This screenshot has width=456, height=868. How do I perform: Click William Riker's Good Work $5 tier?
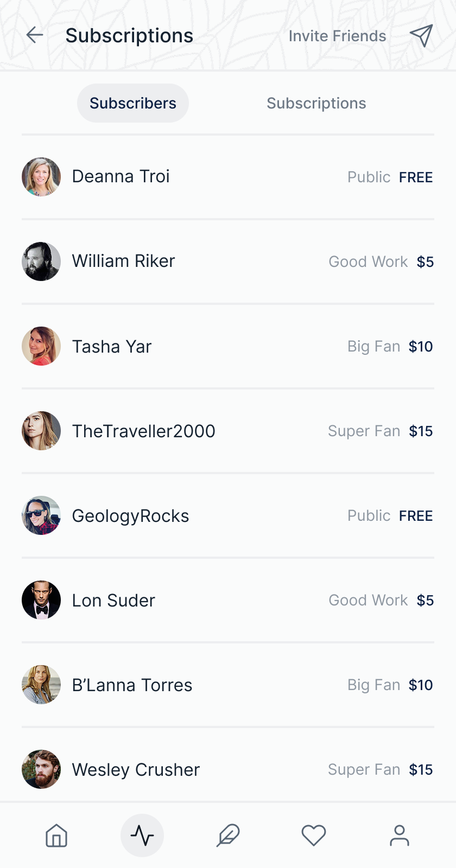(x=381, y=262)
